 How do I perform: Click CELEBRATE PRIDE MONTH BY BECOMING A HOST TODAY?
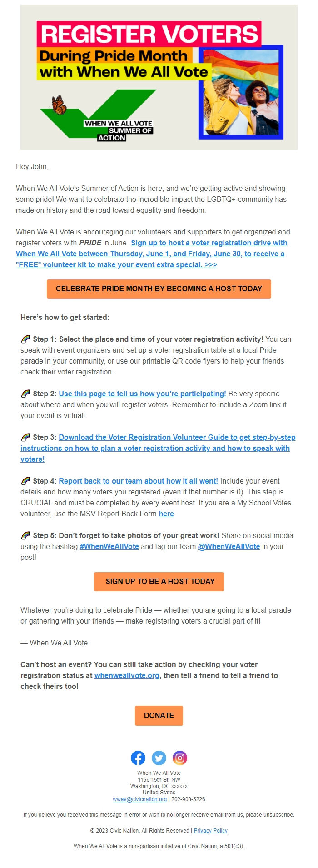point(159,288)
